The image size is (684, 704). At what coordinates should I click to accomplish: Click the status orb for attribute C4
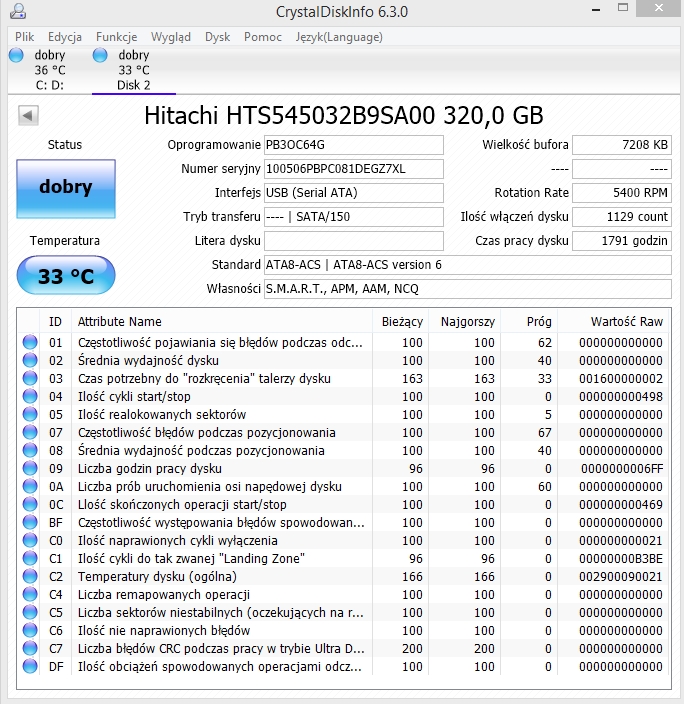30,594
